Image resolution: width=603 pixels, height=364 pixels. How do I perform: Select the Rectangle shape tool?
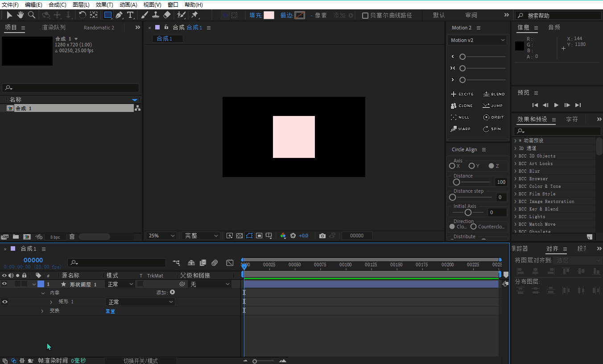point(107,15)
